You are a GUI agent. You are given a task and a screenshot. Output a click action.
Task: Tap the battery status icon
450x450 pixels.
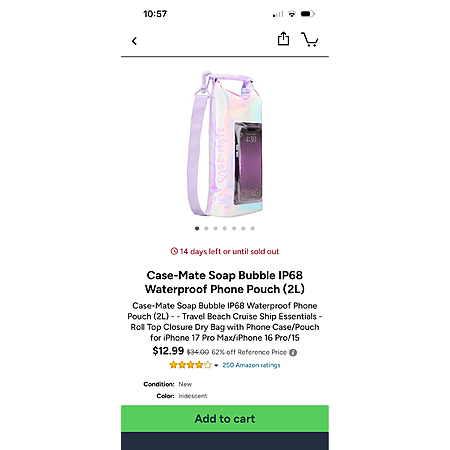pos(307,14)
